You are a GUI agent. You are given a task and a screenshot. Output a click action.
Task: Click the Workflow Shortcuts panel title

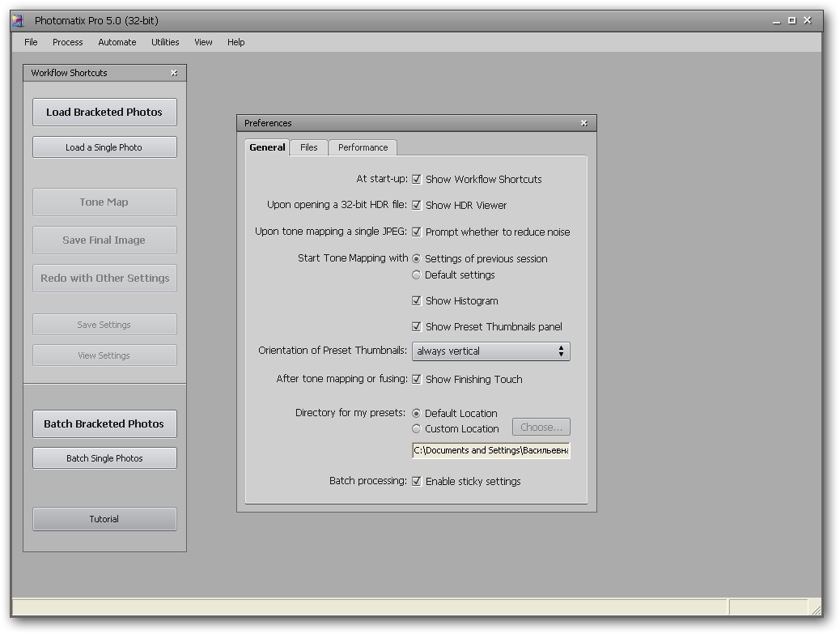pos(69,73)
